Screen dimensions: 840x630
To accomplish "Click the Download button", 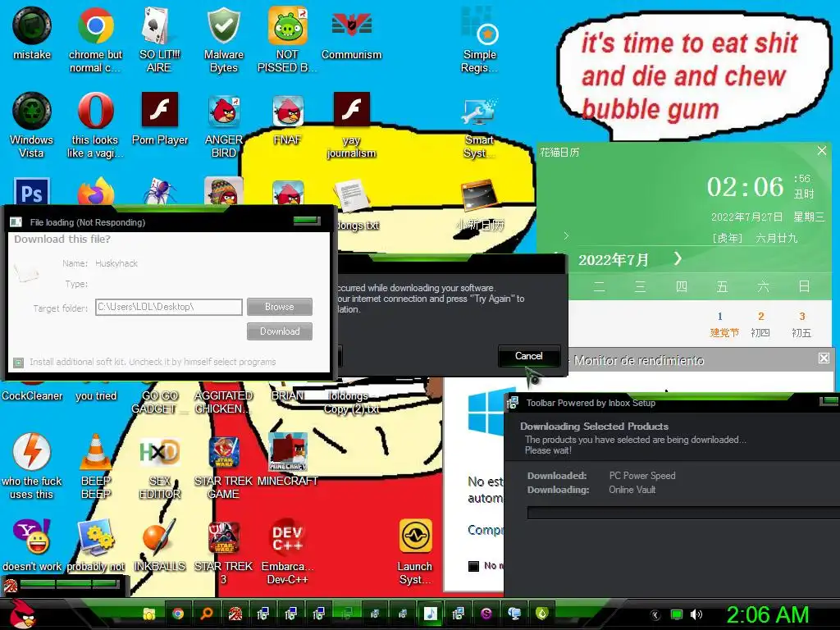I will tap(280, 331).
